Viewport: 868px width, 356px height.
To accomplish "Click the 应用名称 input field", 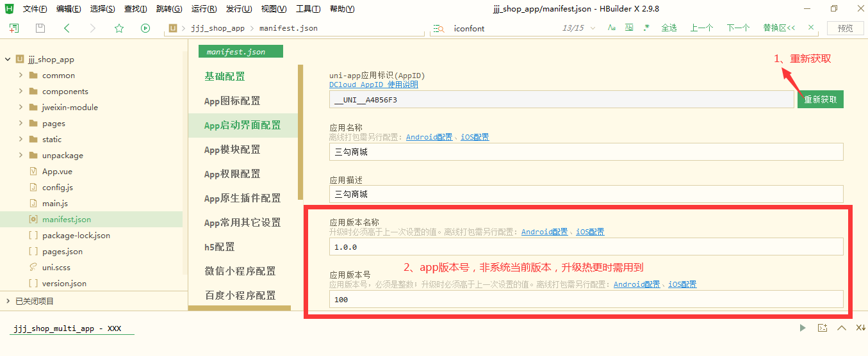I will point(586,152).
